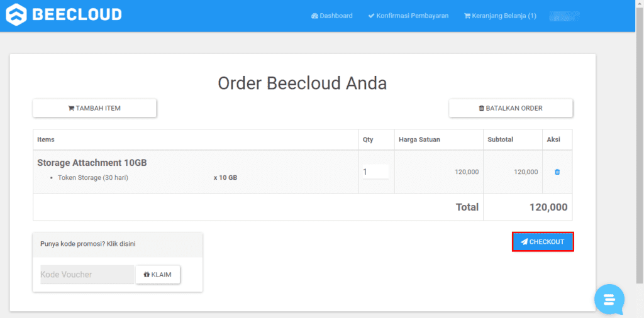Click the 'Qty' column header
Image resolution: width=644 pixels, height=318 pixels.
pos(368,140)
